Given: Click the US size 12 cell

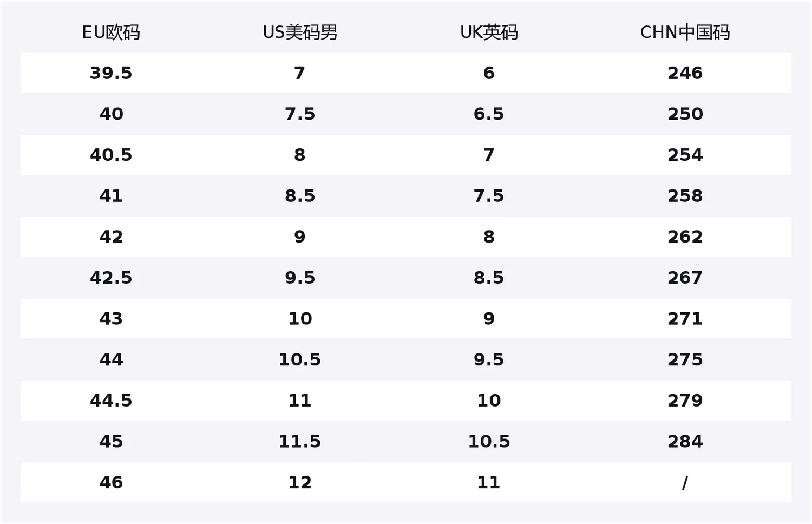Looking at the screenshot, I should [x=300, y=482].
